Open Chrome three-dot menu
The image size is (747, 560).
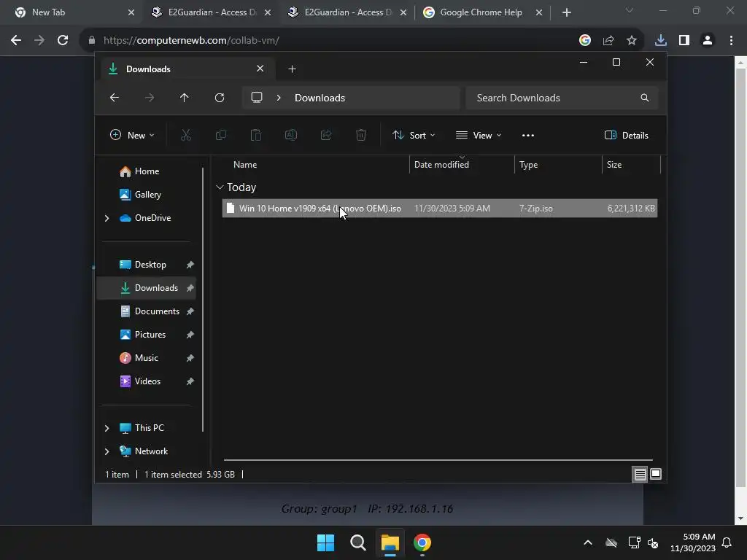pyautogui.click(x=731, y=41)
